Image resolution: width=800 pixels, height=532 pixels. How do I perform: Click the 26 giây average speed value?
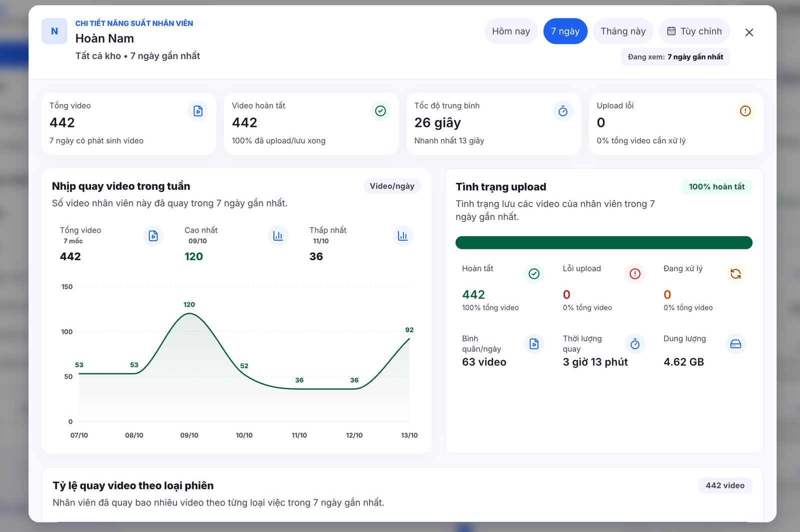pyautogui.click(x=437, y=123)
